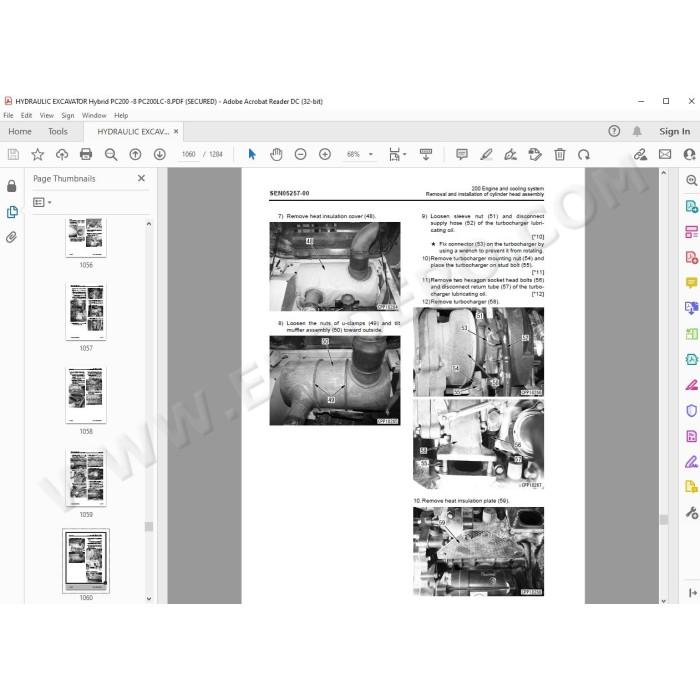Open the Help question mark

pyautogui.click(x=614, y=131)
